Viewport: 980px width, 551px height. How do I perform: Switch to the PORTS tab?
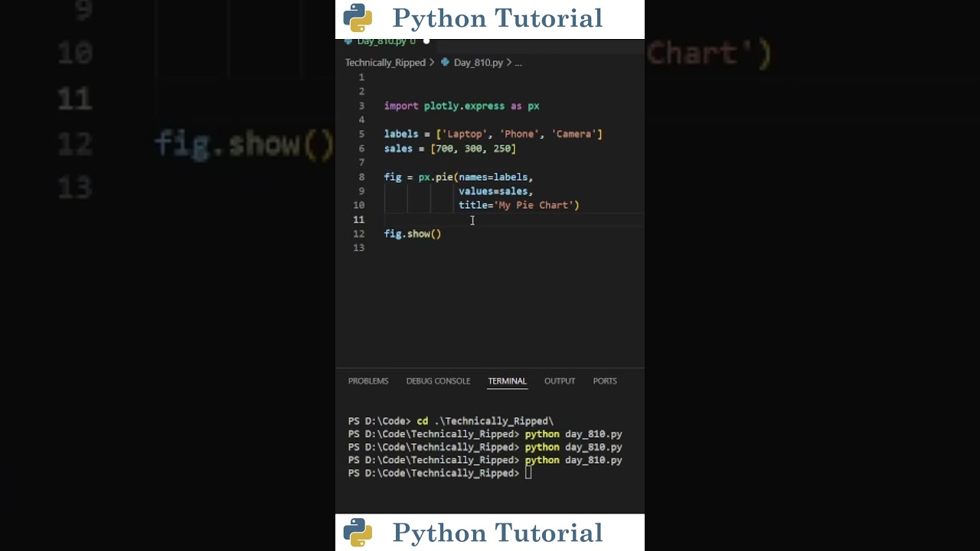click(605, 381)
